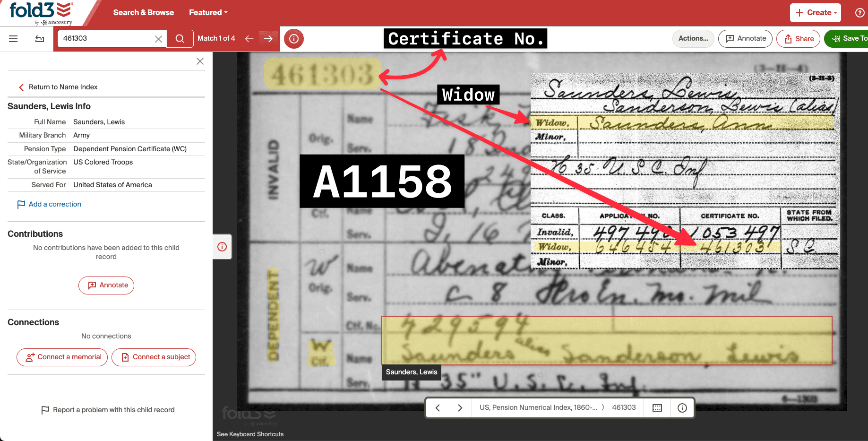The image size is (868, 441).
Task: Clear the search field with X icon
Action: click(x=159, y=39)
